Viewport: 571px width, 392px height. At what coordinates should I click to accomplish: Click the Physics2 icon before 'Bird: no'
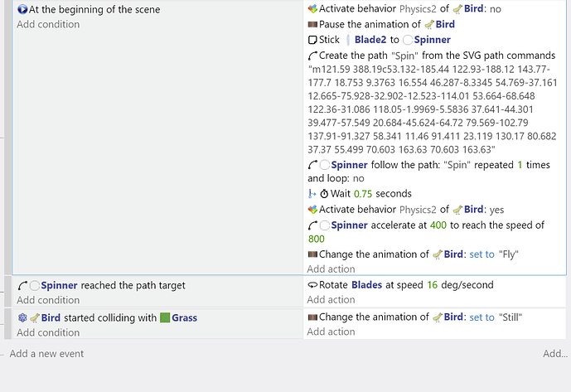click(x=312, y=9)
